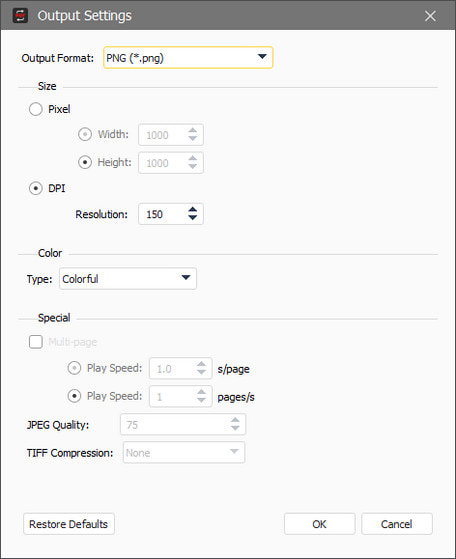Select the DPI radio button
456x559 pixels.
(x=36, y=188)
